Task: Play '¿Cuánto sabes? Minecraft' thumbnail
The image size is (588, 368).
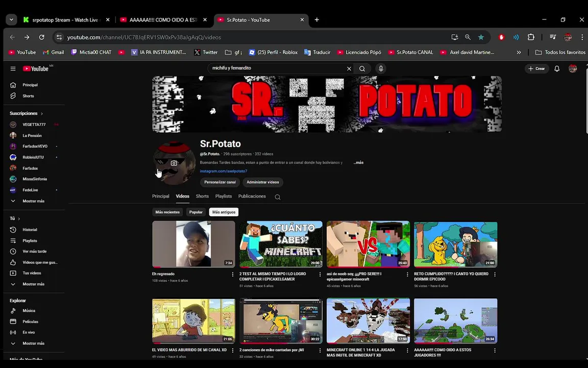Action: [281, 244]
